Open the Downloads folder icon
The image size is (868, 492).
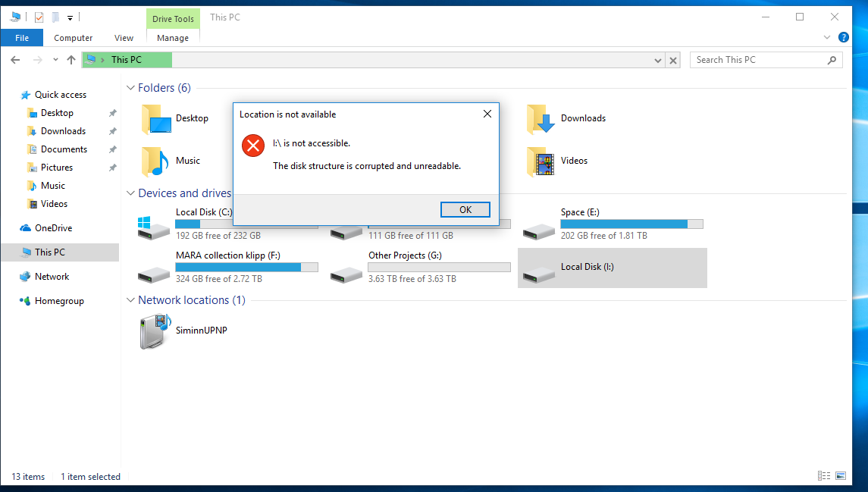point(540,118)
